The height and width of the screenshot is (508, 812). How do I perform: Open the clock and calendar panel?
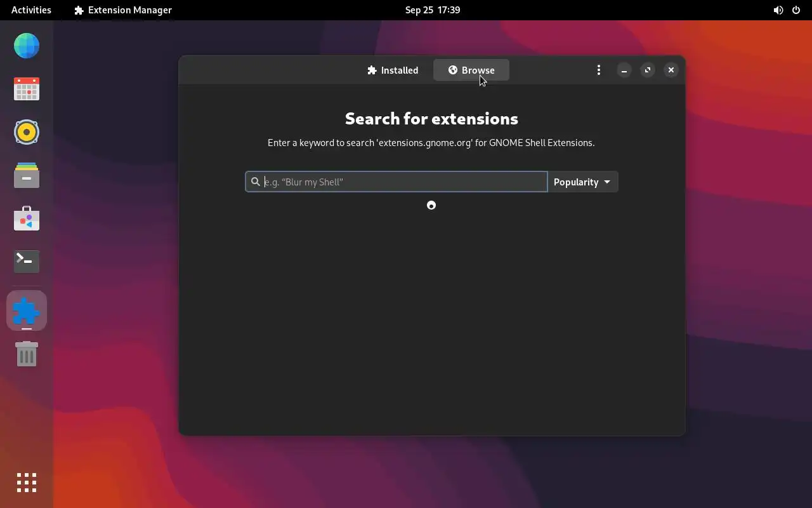pyautogui.click(x=433, y=10)
